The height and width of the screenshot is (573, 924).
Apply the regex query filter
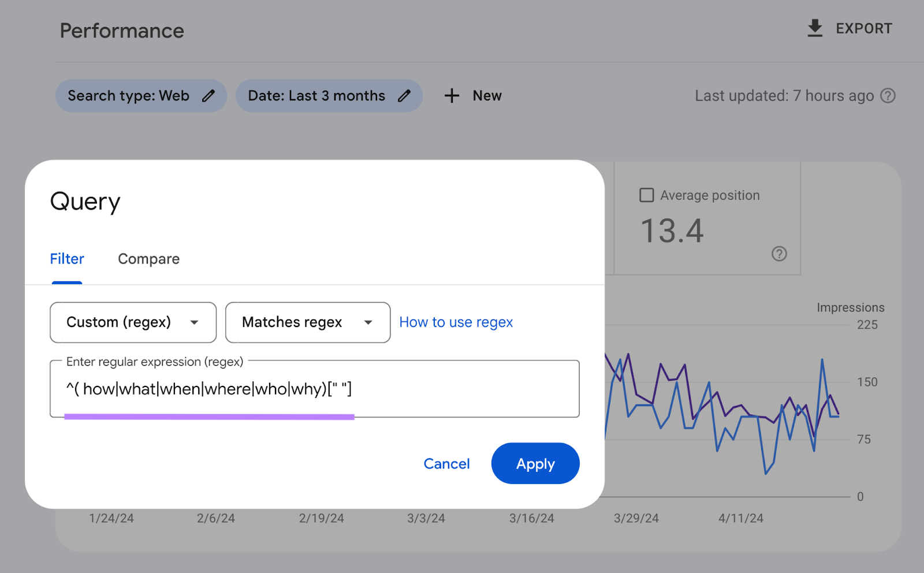point(535,463)
